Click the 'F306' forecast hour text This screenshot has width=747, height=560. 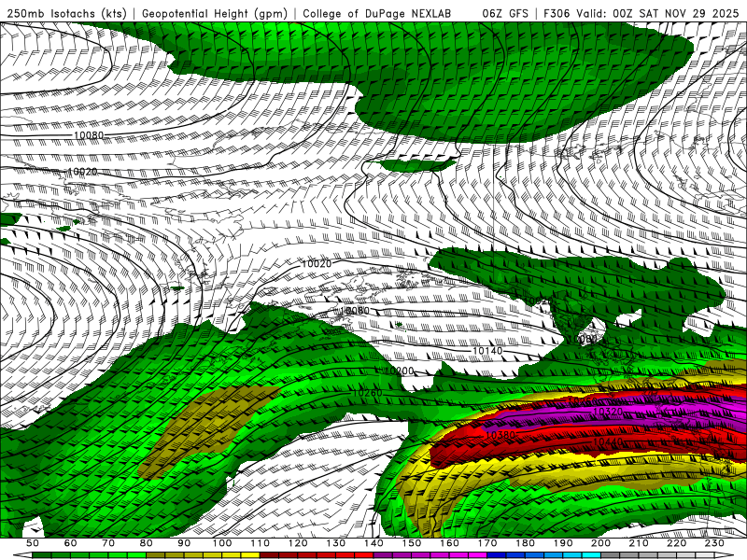[x=557, y=14]
